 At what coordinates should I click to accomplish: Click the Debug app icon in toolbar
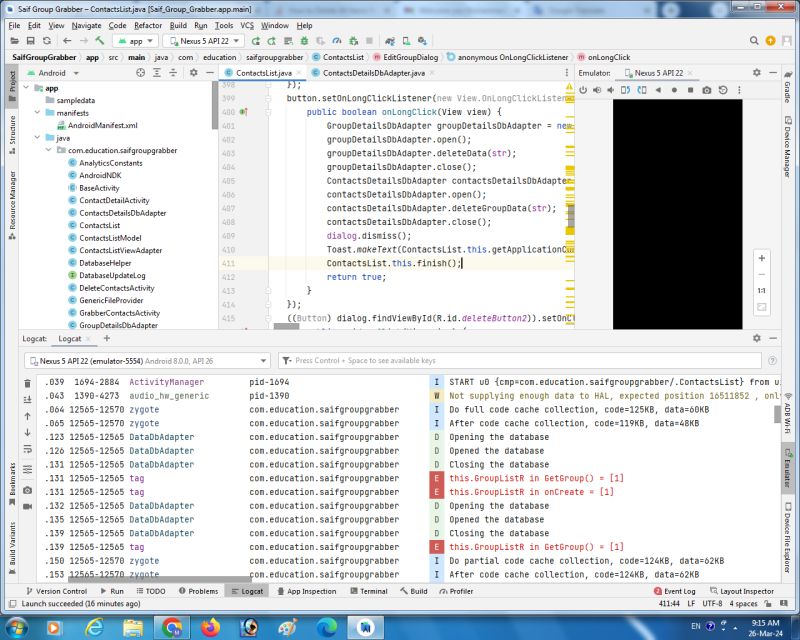pos(304,42)
